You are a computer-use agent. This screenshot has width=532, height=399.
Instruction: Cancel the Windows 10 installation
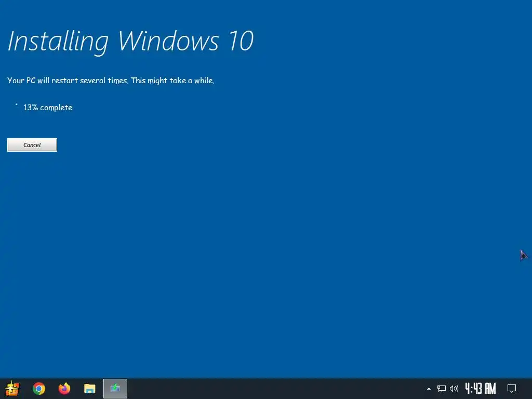32,145
